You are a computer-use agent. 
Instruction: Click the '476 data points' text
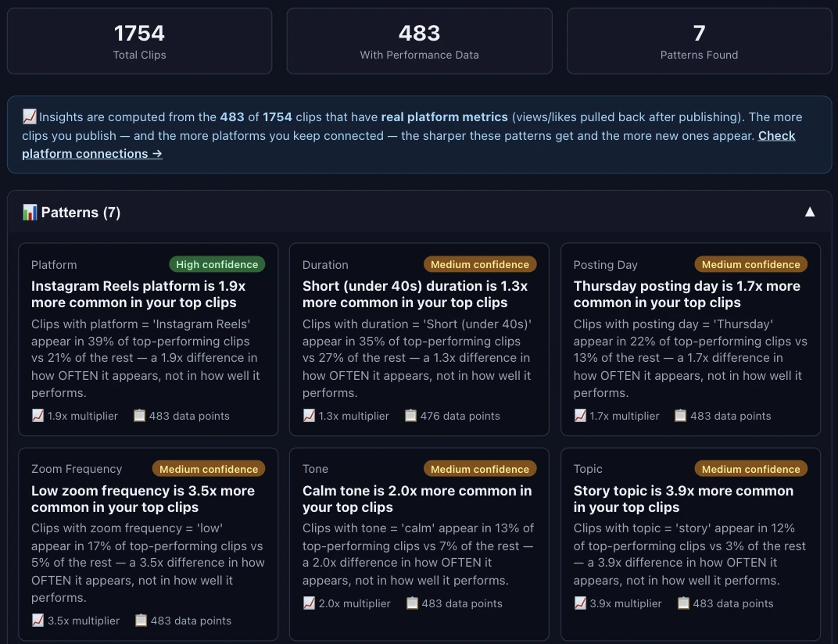pyautogui.click(x=460, y=416)
